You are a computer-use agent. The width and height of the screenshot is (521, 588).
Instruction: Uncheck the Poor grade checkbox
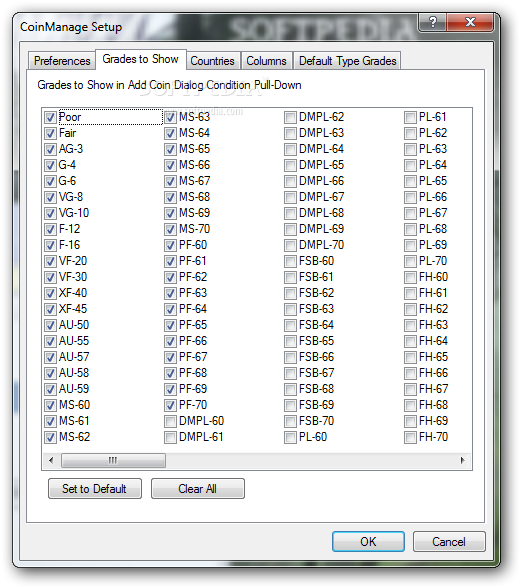tap(50, 117)
